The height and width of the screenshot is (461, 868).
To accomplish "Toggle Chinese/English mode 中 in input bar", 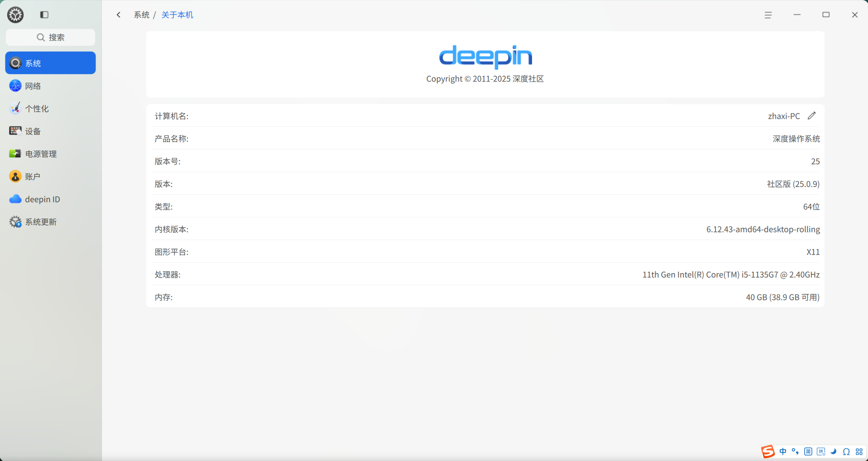I will [x=783, y=452].
